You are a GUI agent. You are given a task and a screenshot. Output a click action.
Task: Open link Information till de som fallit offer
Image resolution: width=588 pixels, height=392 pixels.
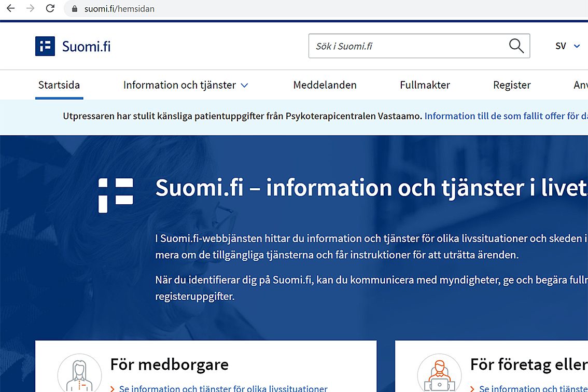pos(506,116)
